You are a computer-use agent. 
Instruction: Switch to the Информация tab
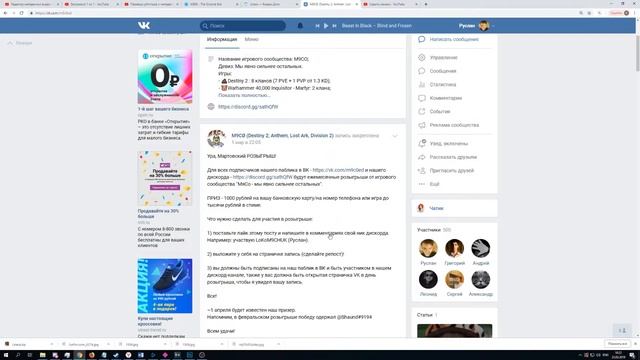222,40
